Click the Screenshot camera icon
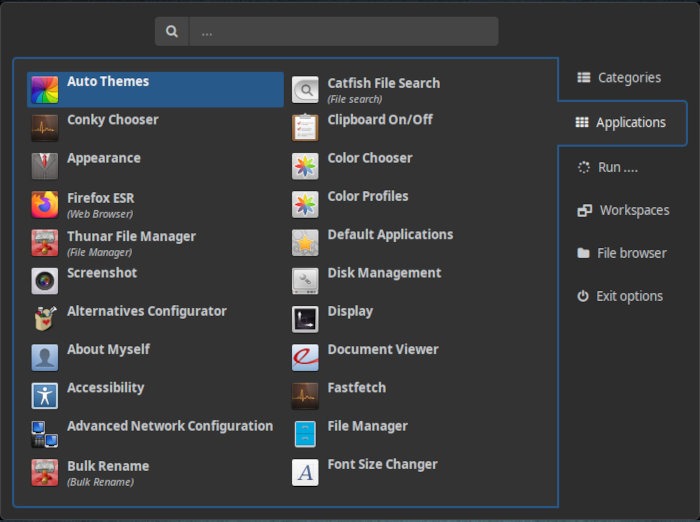Image resolution: width=700 pixels, height=522 pixels. [x=45, y=281]
